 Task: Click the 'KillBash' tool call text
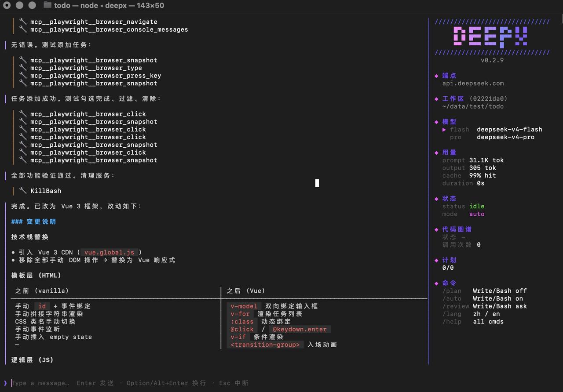(46, 191)
